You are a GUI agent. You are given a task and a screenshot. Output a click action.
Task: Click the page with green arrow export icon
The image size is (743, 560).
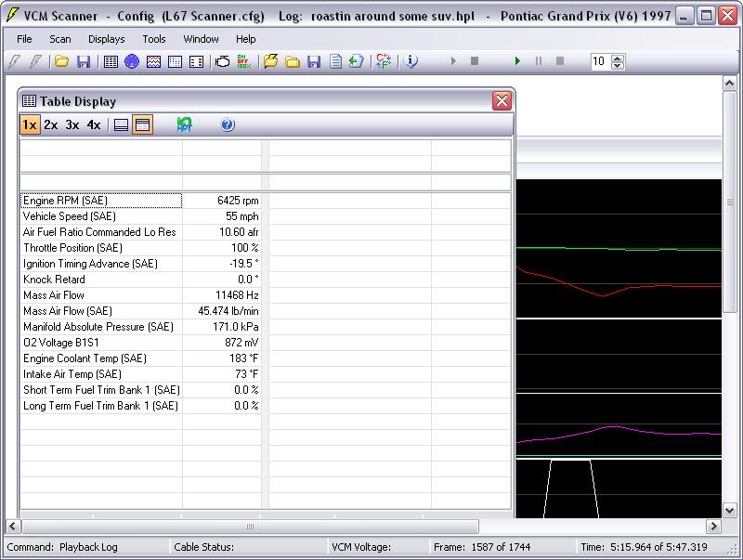(357, 61)
